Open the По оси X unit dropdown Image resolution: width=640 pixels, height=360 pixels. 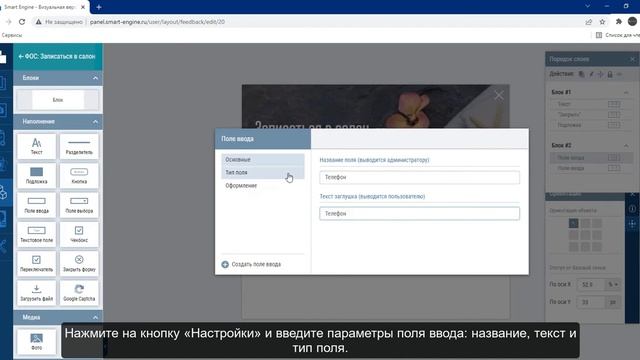613,284
